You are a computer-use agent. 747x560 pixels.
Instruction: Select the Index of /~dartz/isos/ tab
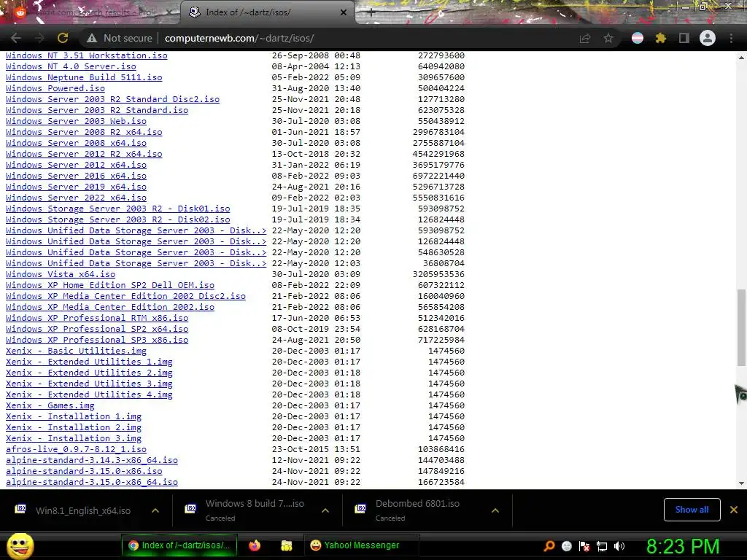[268, 12]
